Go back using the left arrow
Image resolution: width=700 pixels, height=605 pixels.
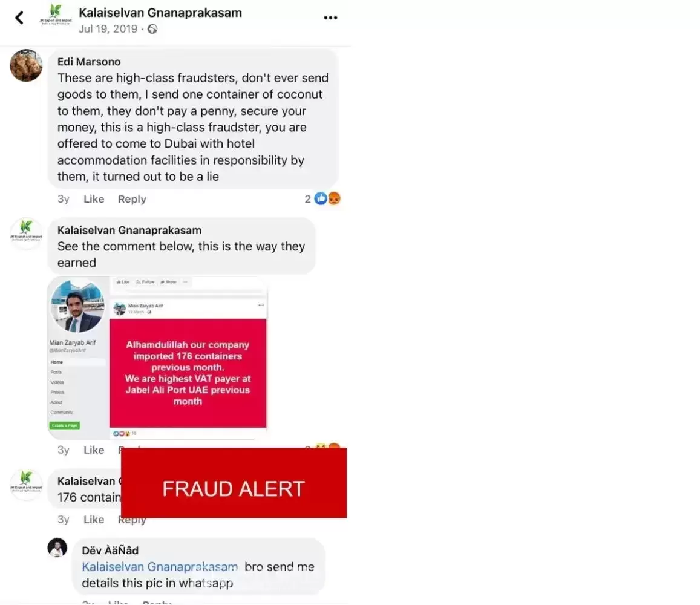pyautogui.click(x=19, y=18)
